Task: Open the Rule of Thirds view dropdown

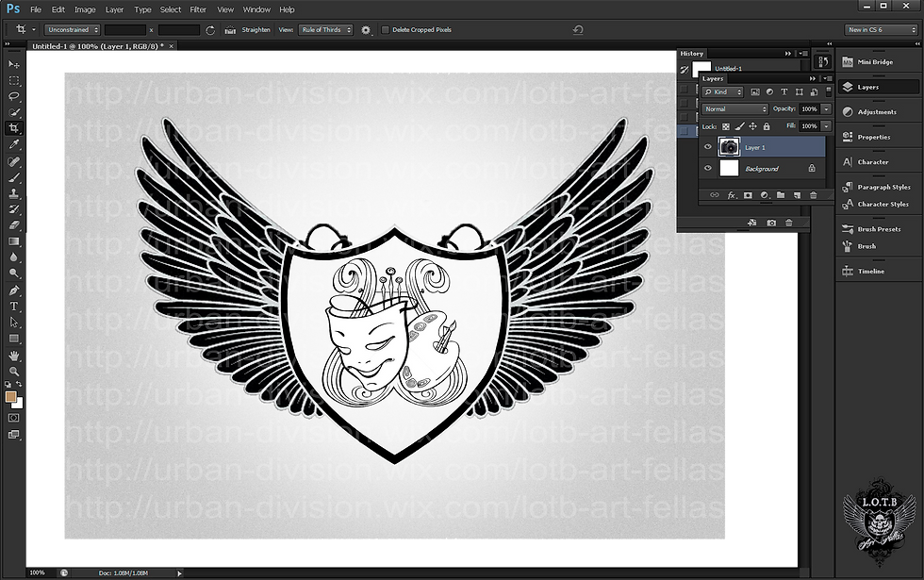Action: coord(325,29)
